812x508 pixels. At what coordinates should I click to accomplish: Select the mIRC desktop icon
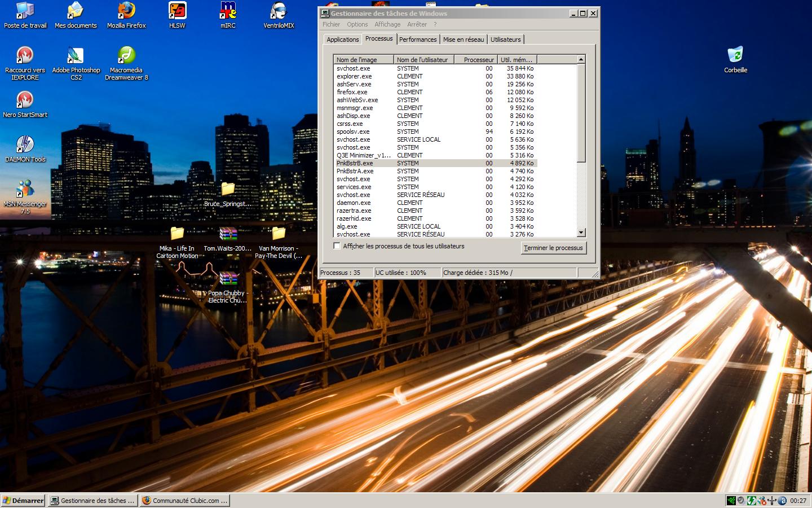[228, 11]
